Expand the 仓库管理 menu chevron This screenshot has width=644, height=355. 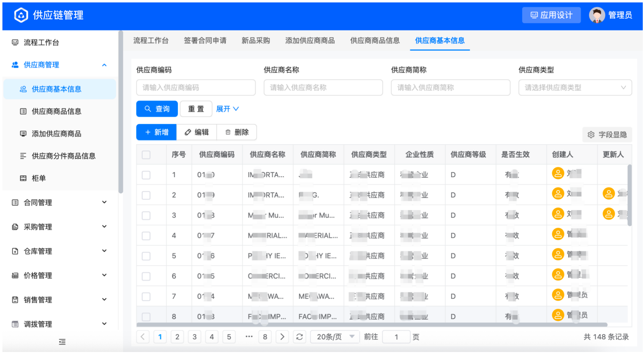pos(104,251)
